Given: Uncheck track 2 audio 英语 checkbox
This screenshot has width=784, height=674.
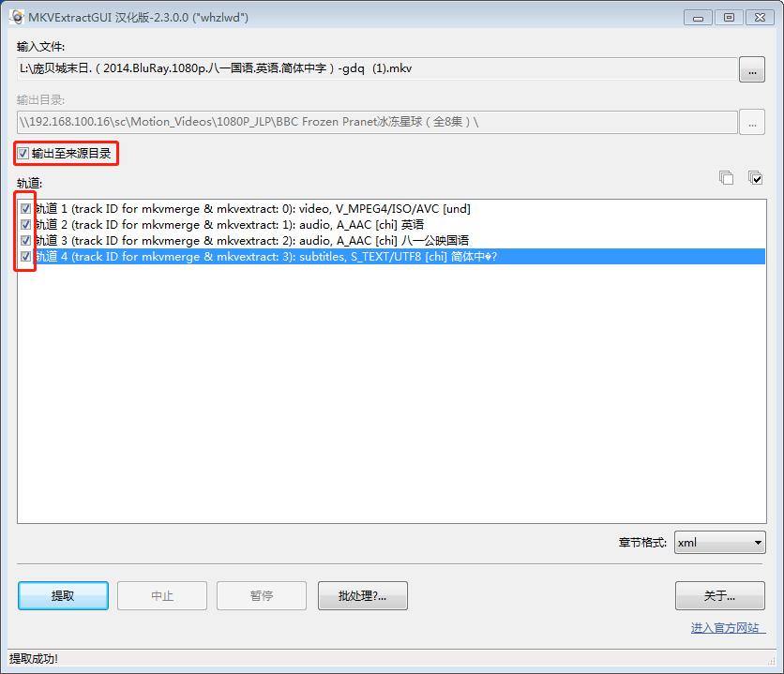Looking at the screenshot, I should [26, 224].
